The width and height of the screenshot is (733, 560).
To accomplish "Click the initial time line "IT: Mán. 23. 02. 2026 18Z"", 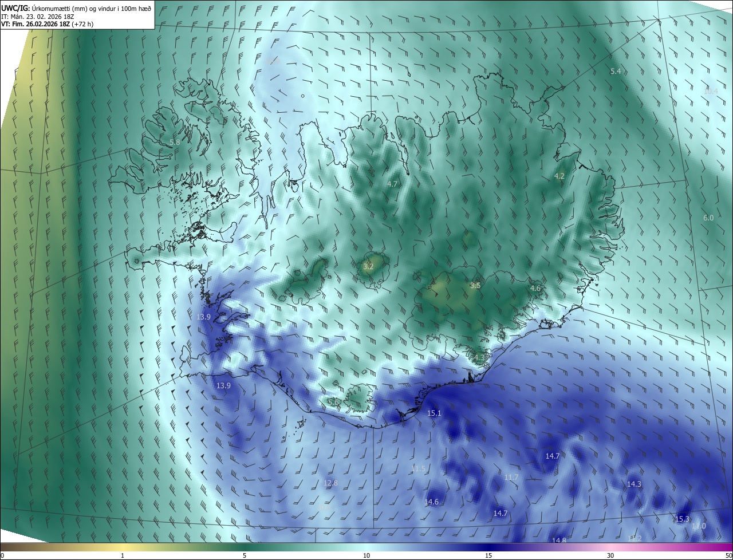I will coord(38,17).
